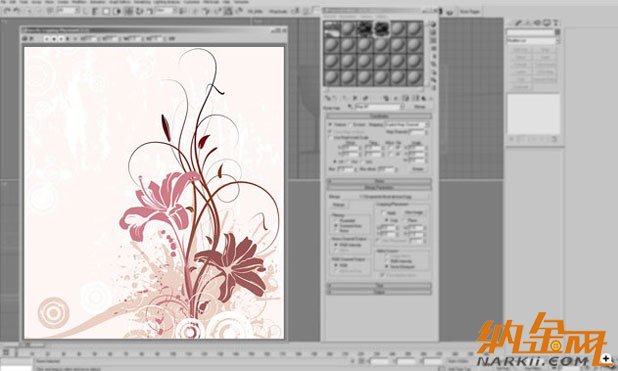Click Make Material Copy icon

(365, 98)
